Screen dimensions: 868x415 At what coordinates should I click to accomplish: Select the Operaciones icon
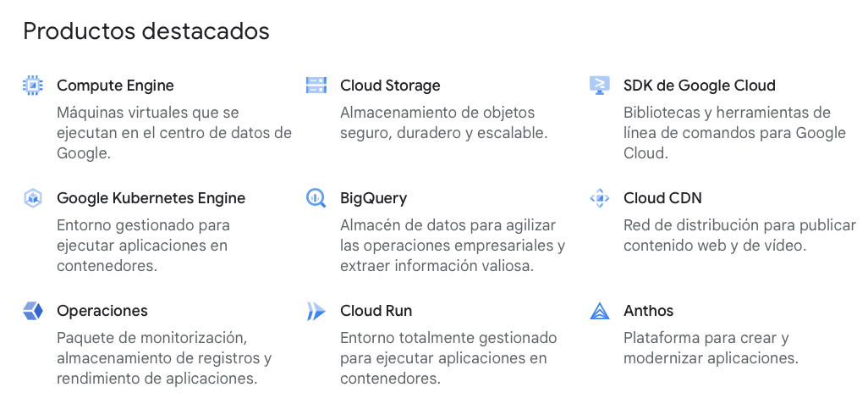[x=33, y=311]
